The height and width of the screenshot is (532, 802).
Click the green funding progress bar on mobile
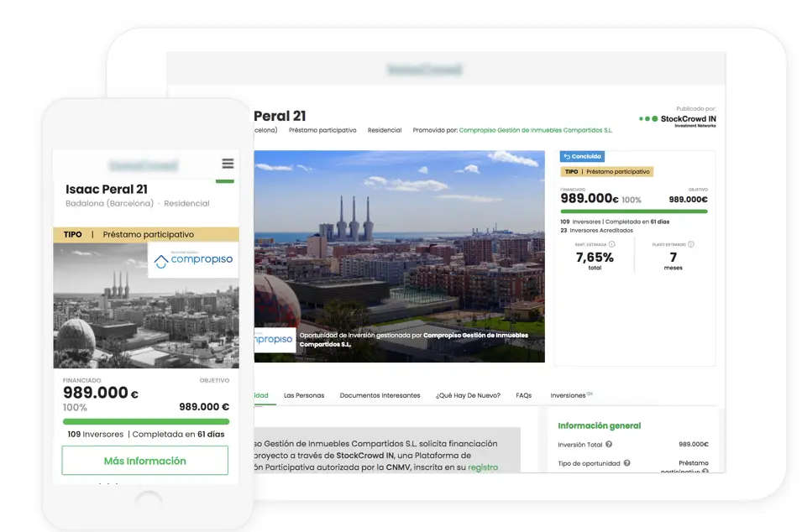click(146, 421)
